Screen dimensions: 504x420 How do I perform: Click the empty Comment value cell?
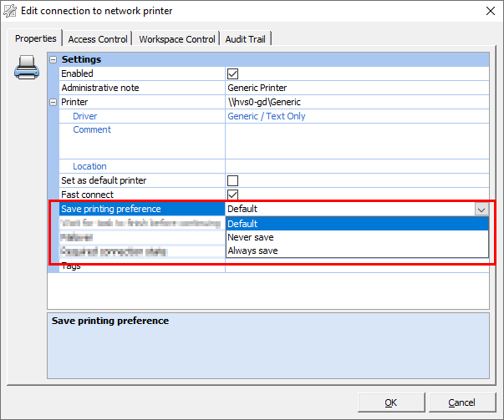click(357, 141)
